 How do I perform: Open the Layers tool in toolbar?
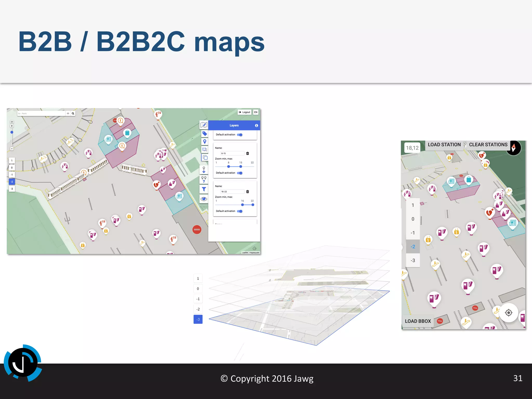(x=205, y=157)
